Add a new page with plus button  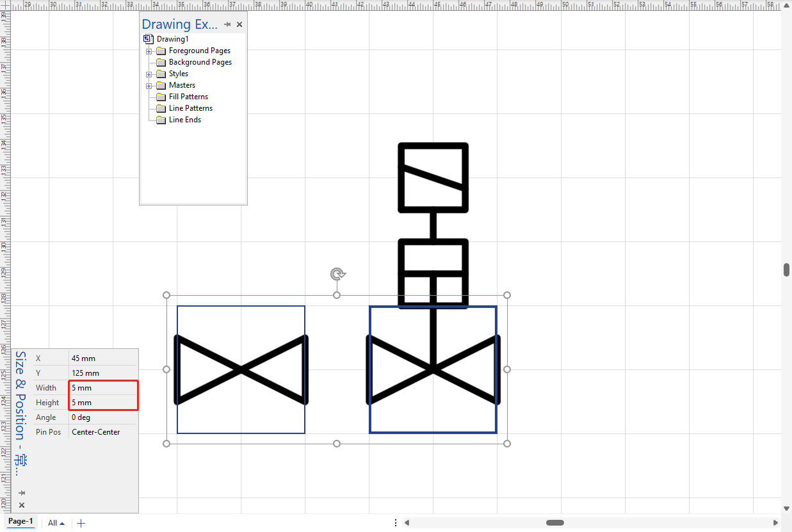coord(81,523)
